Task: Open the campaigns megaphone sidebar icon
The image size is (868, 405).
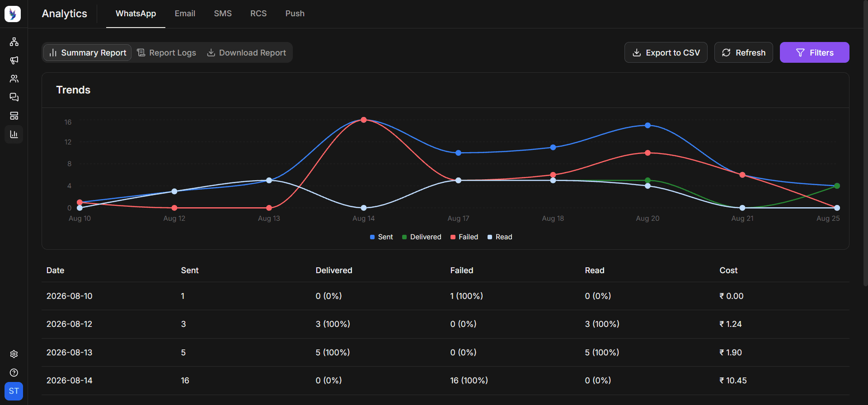Action: [14, 61]
